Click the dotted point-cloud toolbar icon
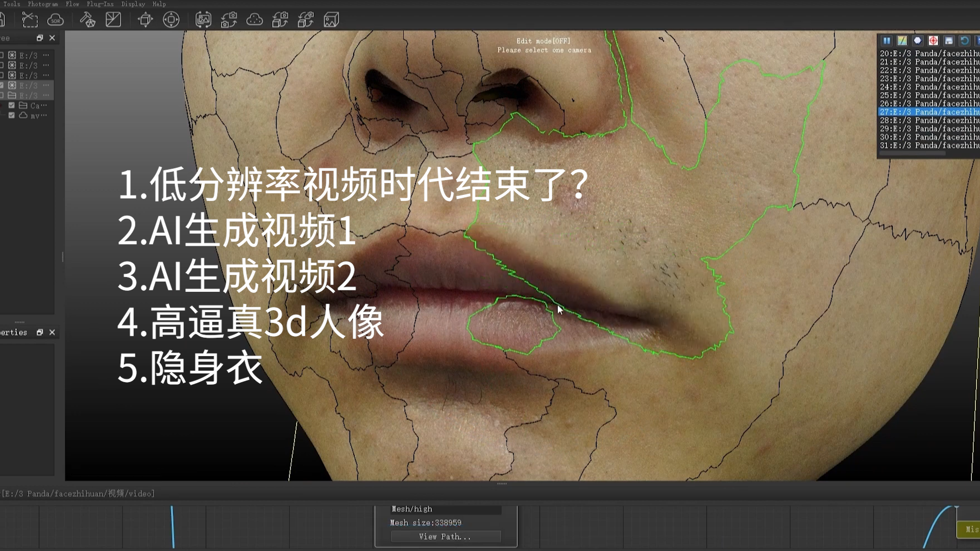This screenshot has width=980, height=551. (254, 20)
